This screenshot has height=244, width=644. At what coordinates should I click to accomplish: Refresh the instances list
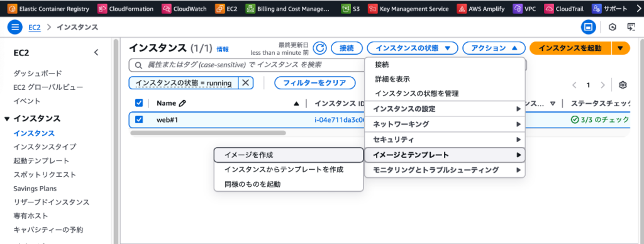[x=319, y=48]
